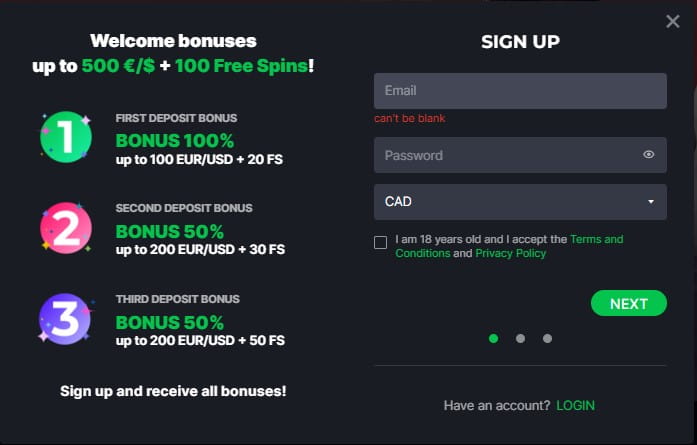Jump to the second sign up step dot

pyautogui.click(x=520, y=338)
